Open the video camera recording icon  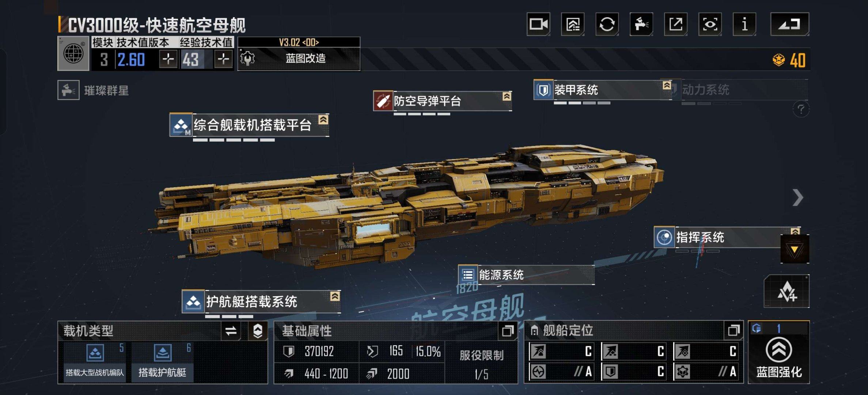coord(538,24)
